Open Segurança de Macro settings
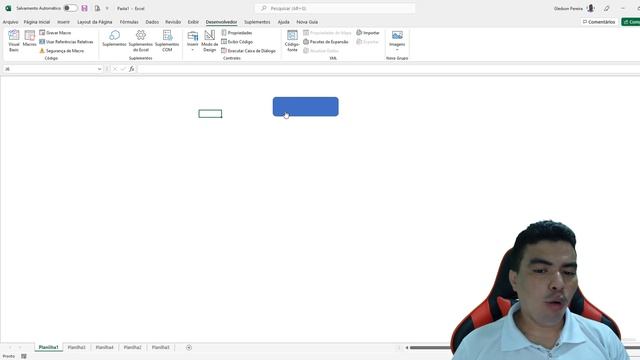640x360 pixels. click(x=62, y=51)
